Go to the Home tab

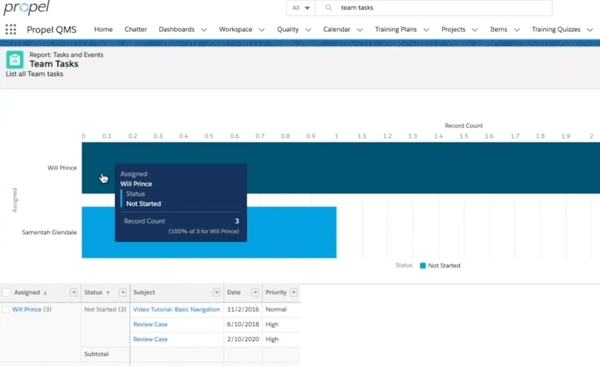pyautogui.click(x=103, y=29)
